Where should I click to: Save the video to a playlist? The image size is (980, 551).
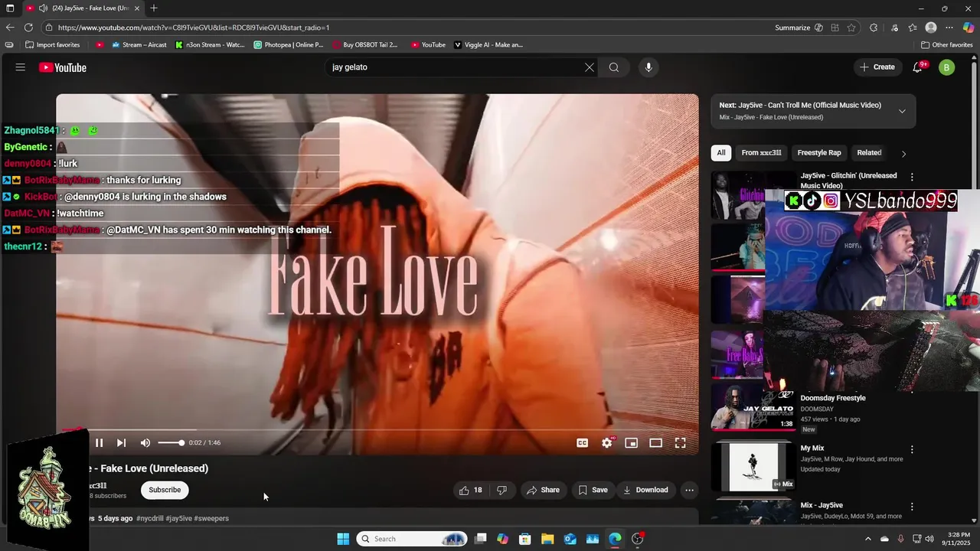pyautogui.click(x=593, y=490)
